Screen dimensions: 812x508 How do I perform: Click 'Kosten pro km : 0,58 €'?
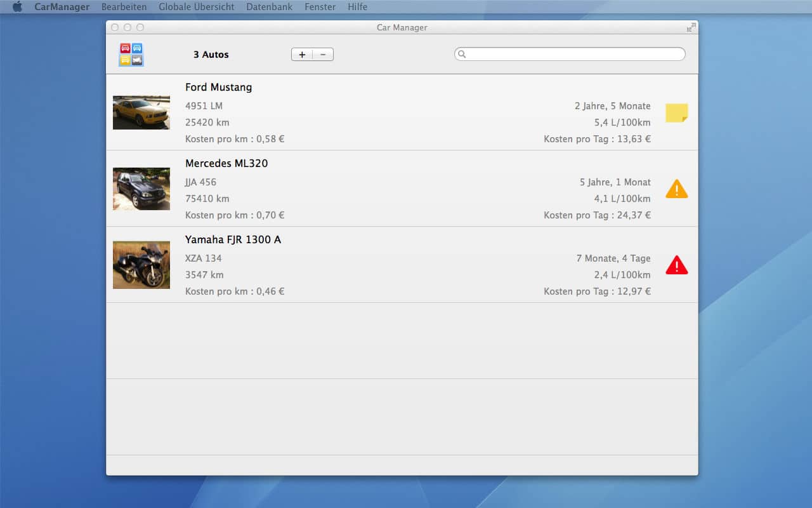click(x=235, y=139)
